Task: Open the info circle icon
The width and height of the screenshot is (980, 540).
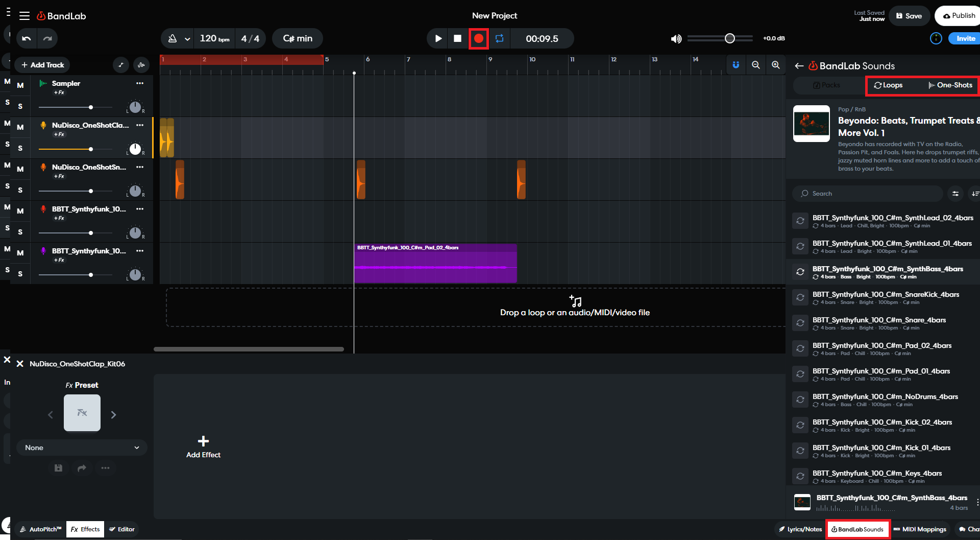Action: (x=936, y=38)
